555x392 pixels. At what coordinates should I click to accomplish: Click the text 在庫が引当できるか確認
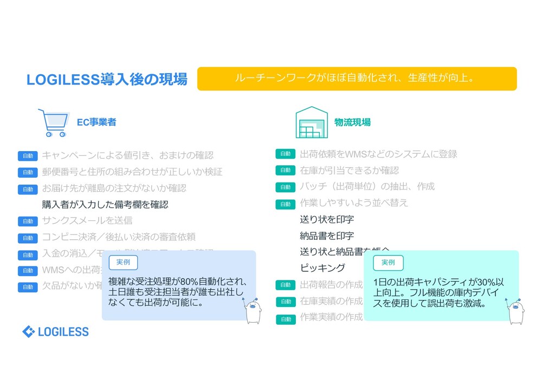(349, 171)
